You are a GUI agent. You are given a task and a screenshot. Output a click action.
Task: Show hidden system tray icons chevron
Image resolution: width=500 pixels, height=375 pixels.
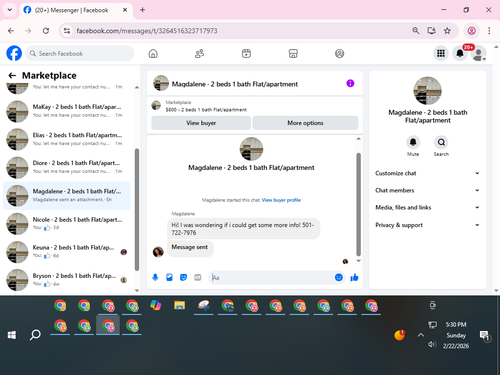[421, 335]
